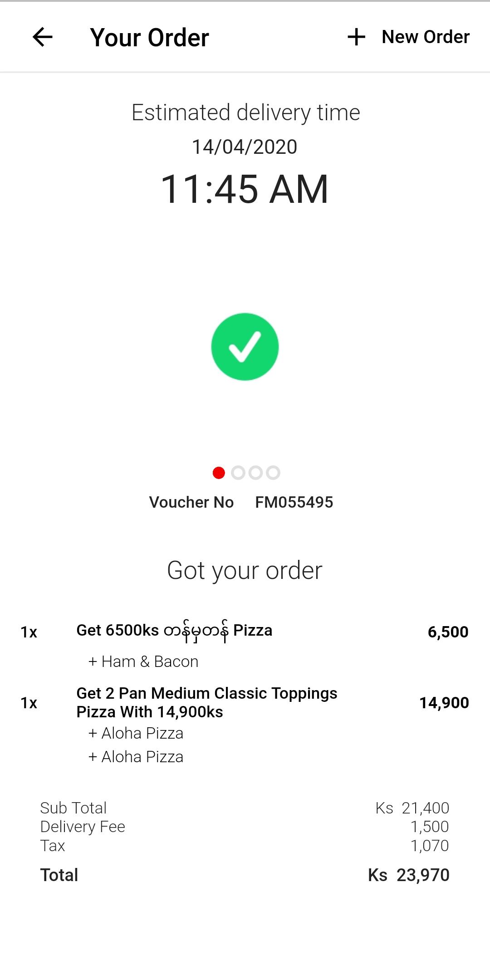Tap the second Aloha Pizza add-on
Screen dimensions: 490x980
136,757
